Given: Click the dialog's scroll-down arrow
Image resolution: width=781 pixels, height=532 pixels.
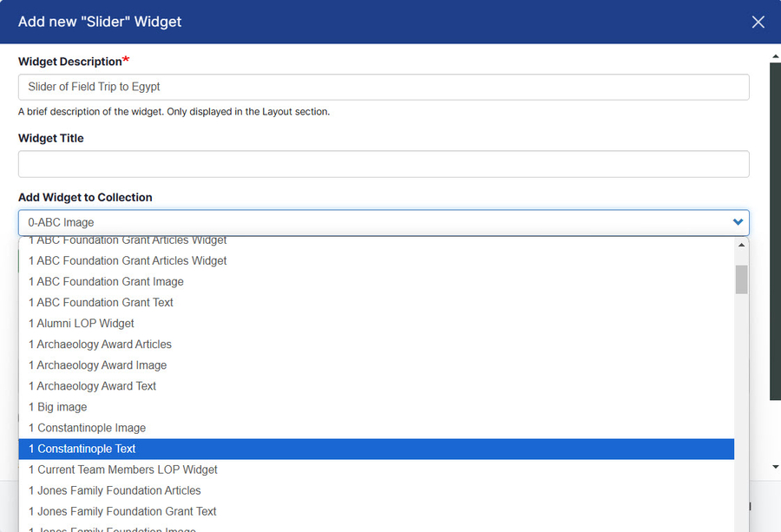Looking at the screenshot, I should [x=775, y=467].
